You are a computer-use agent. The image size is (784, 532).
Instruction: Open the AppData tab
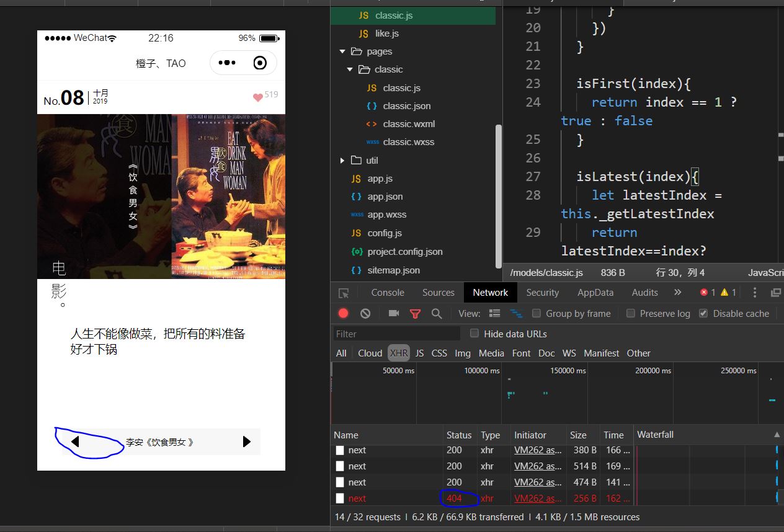coord(595,292)
